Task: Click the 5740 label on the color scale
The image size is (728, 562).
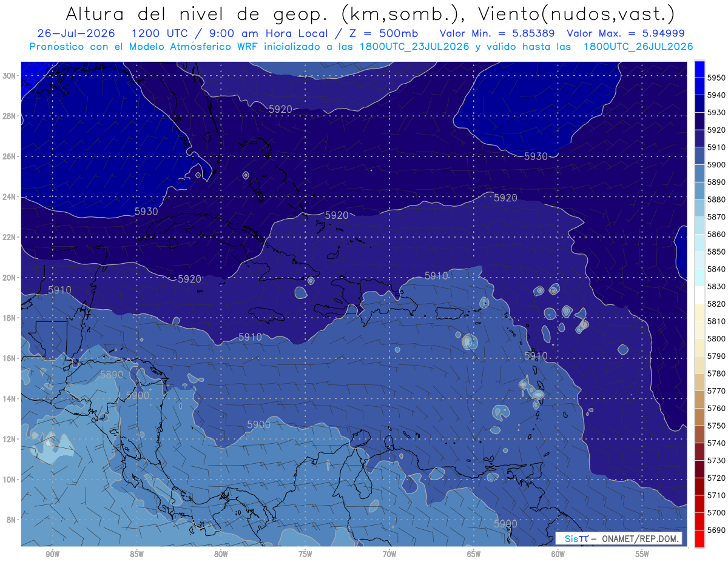Action: [716, 443]
